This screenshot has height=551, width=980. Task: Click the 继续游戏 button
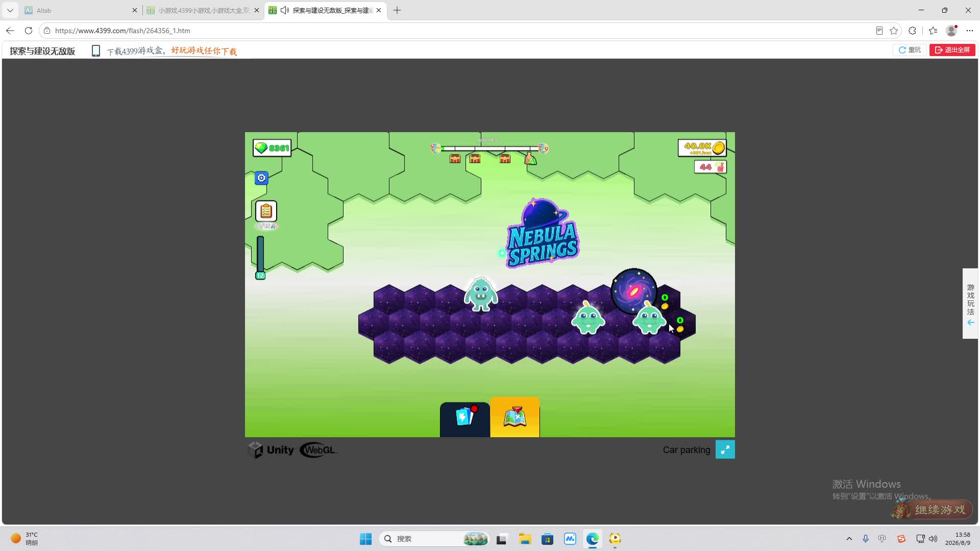[x=932, y=510]
